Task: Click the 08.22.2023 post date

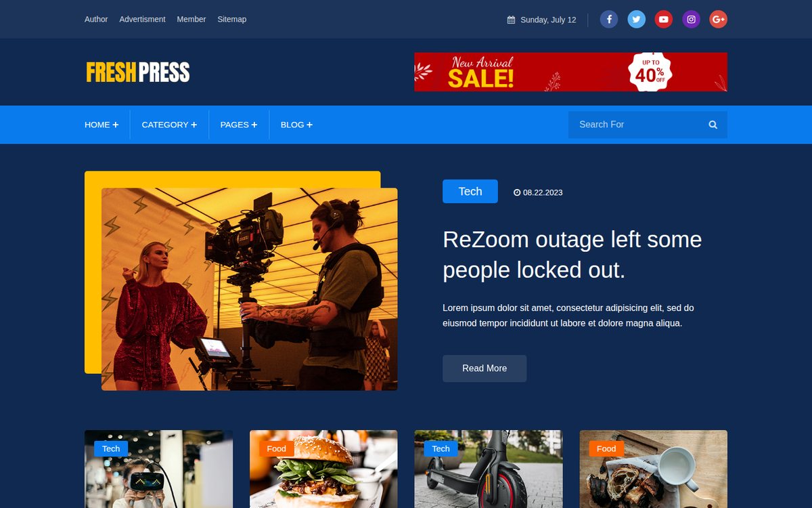Action: [x=543, y=192]
